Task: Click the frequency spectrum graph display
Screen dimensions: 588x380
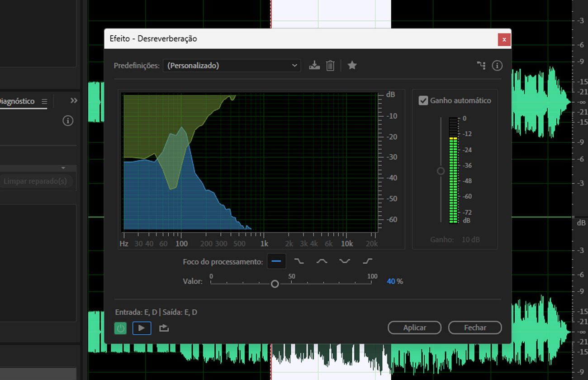Action: point(250,162)
